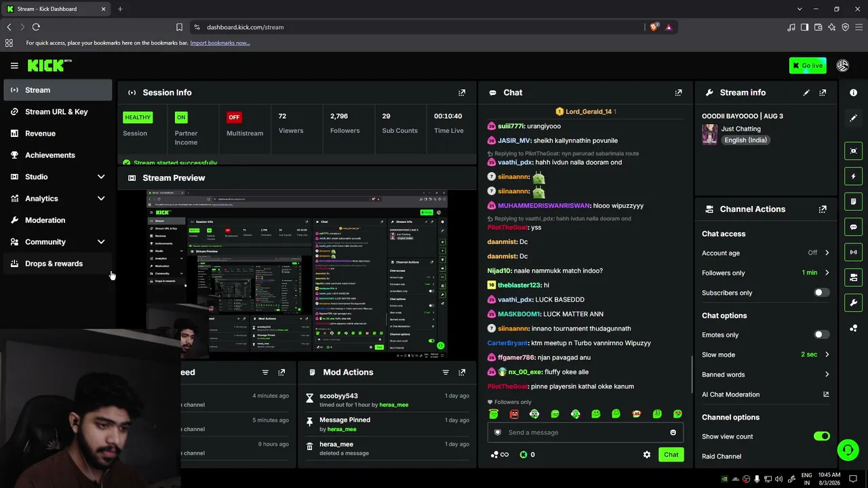Open Brave Shields icon in address bar
Image resolution: width=868 pixels, height=488 pixels.
(654, 27)
